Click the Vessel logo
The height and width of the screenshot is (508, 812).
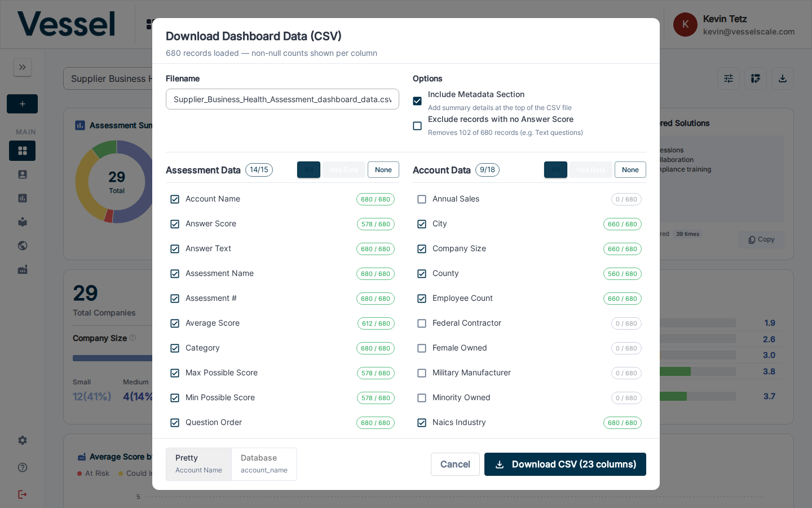tap(66, 24)
